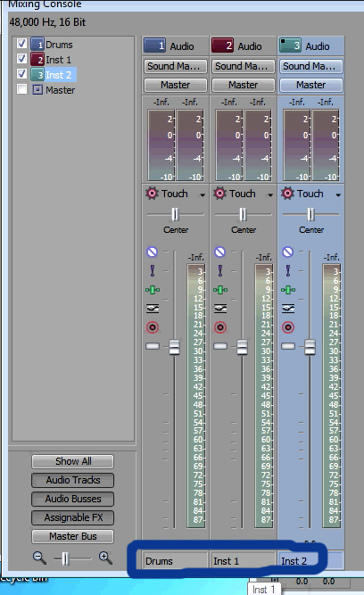Viewport: 364px width, 595px height.
Task: Click track 2 red number icon in header
Action: [x=222, y=45]
